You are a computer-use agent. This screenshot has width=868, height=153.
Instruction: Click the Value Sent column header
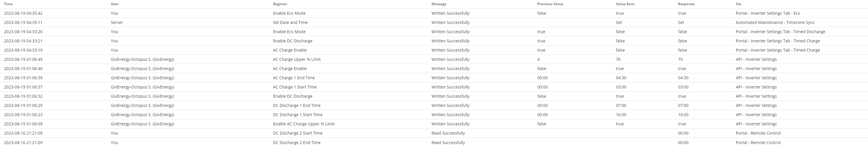click(x=625, y=4)
